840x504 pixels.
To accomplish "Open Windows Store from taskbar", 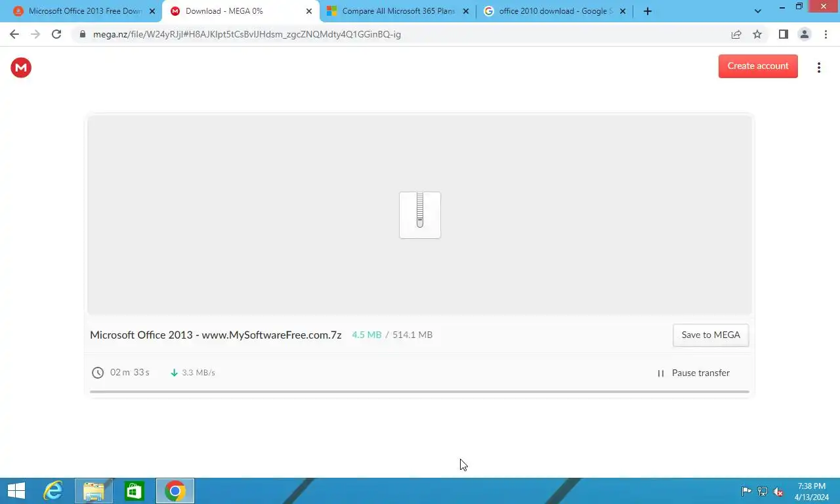I will tap(135, 491).
